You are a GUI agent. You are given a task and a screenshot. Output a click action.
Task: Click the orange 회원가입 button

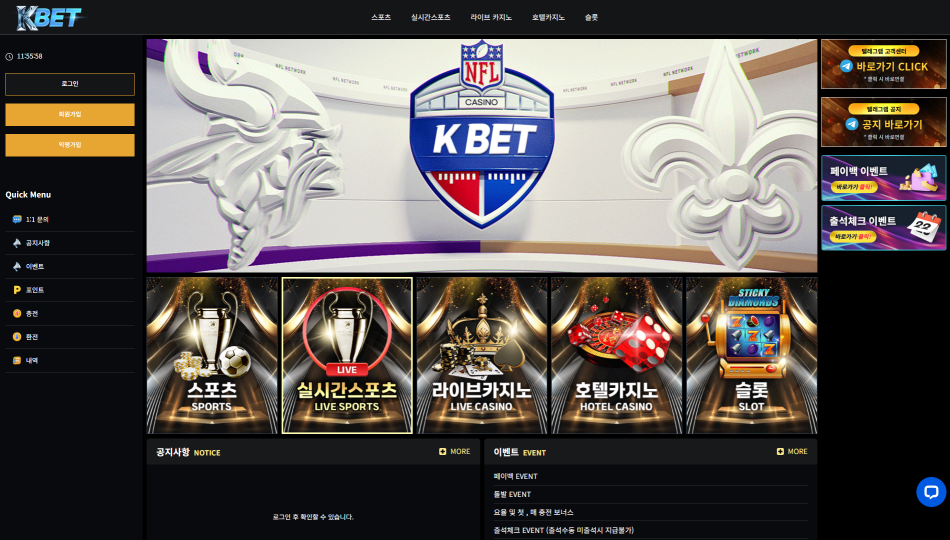(70, 115)
